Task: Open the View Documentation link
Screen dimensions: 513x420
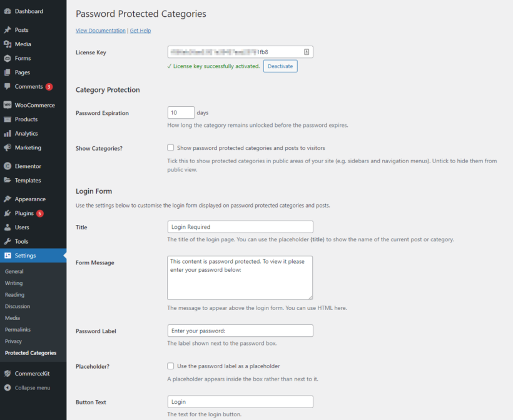Action: click(x=101, y=31)
